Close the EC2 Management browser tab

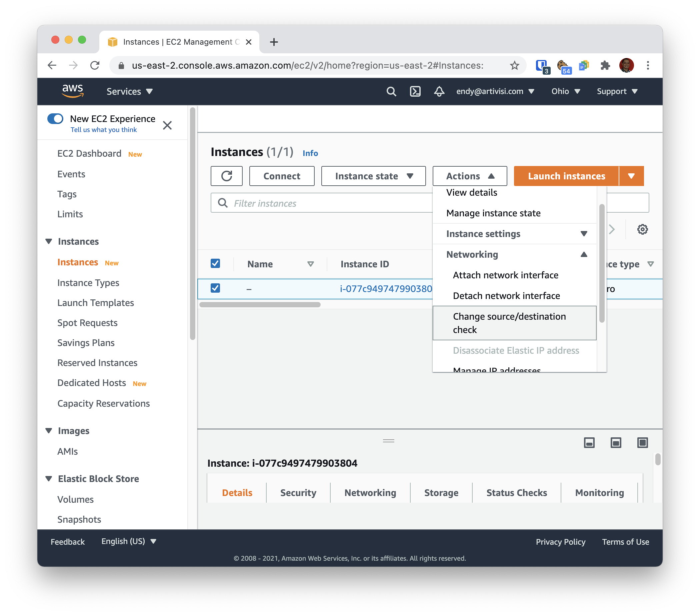[249, 42]
